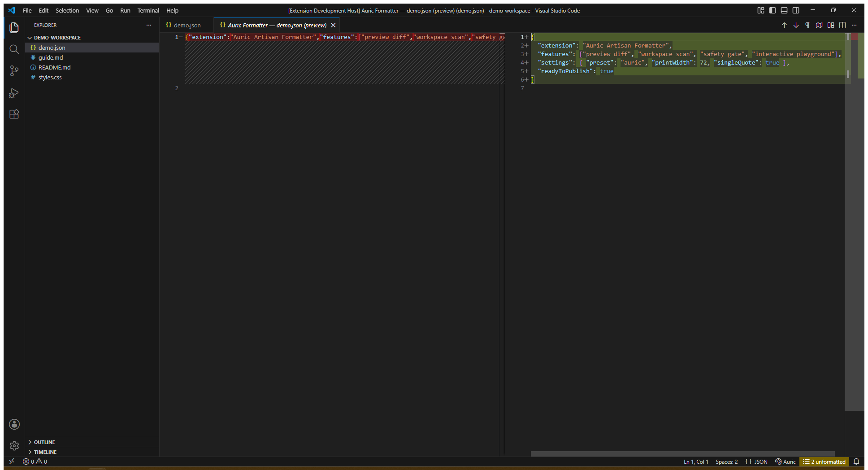Open the Terminal menu

[x=148, y=10]
